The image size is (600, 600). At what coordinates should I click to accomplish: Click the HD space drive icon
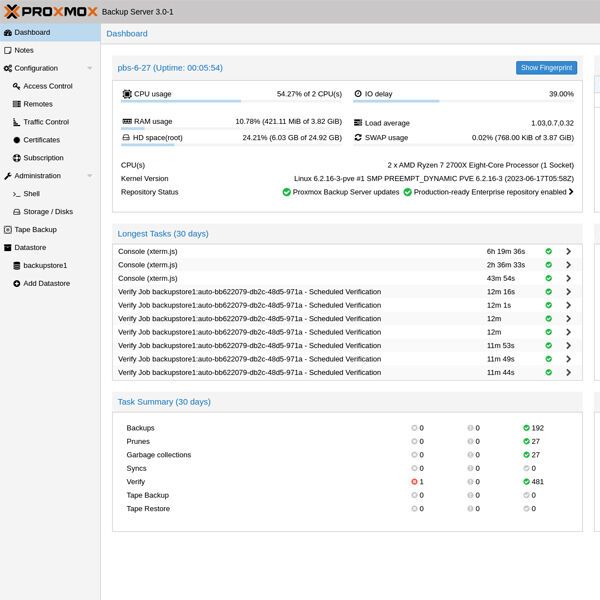(126, 138)
